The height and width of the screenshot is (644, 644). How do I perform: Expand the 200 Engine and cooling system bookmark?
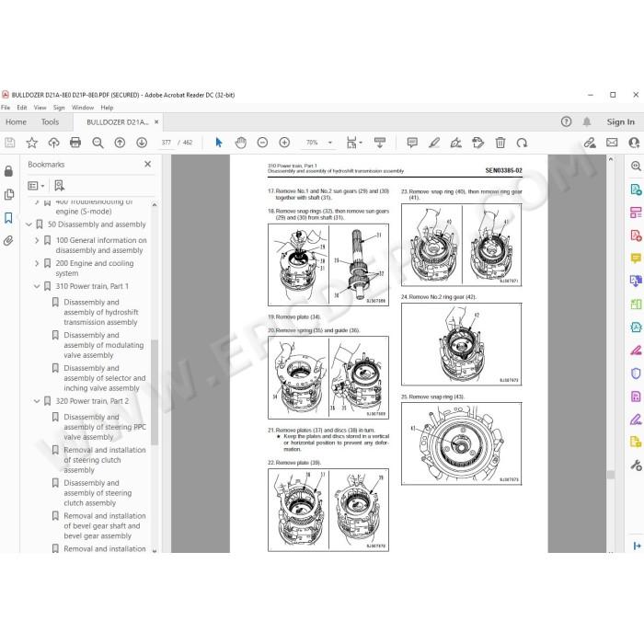coord(37,263)
